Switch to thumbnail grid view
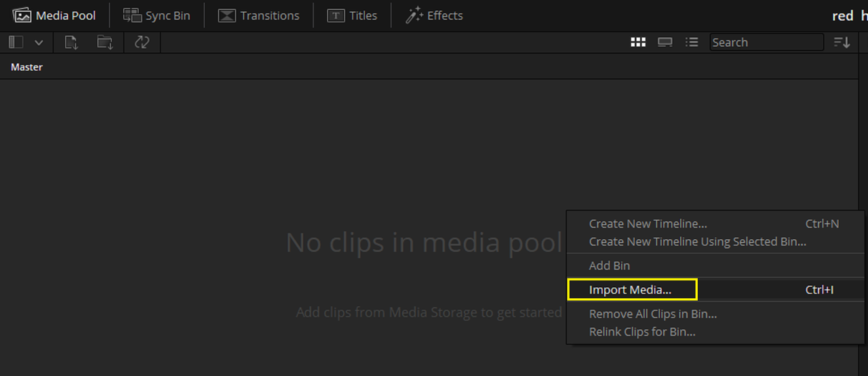This screenshot has height=376, width=868. pos(638,42)
